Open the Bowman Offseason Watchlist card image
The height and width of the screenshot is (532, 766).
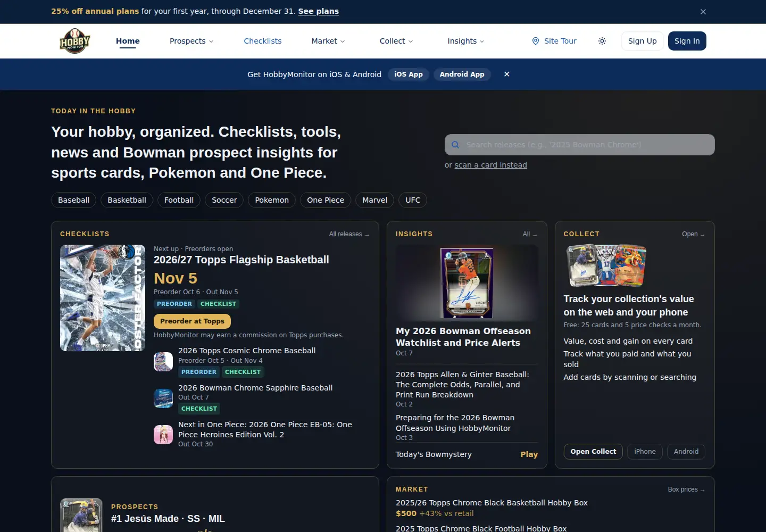pyautogui.click(x=467, y=283)
